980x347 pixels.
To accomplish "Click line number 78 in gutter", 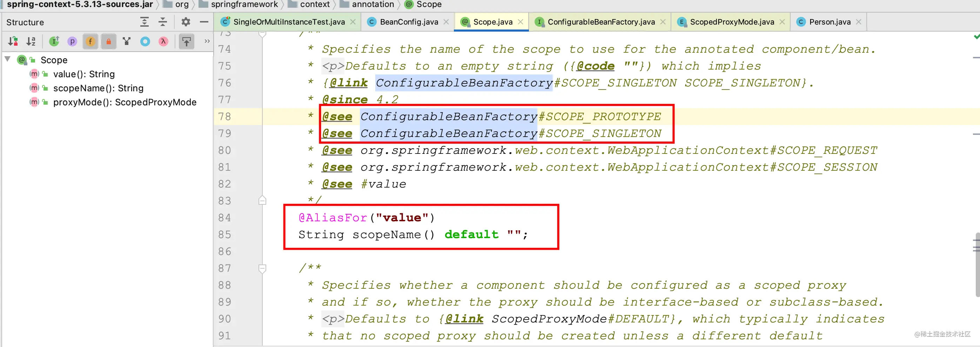I will pos(224,116).
